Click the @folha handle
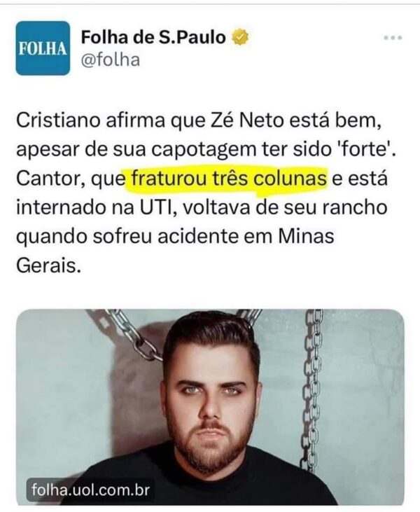Viewport: 420px width, 512px height. click(111, 60)
